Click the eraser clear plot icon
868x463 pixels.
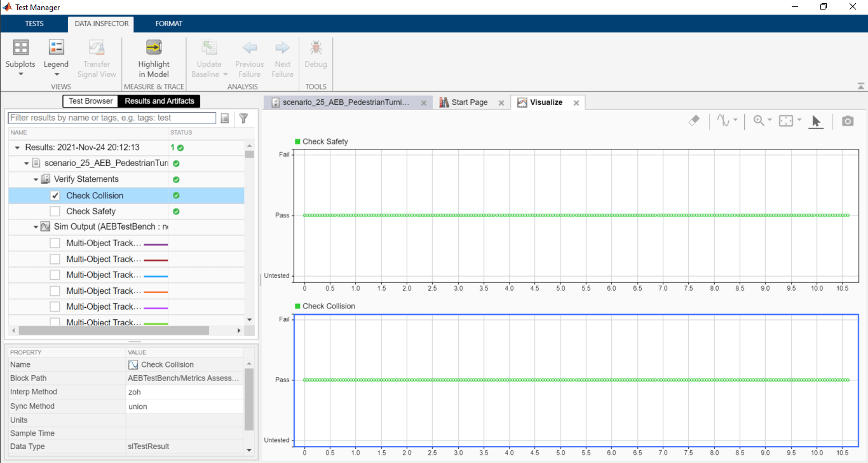694,121
